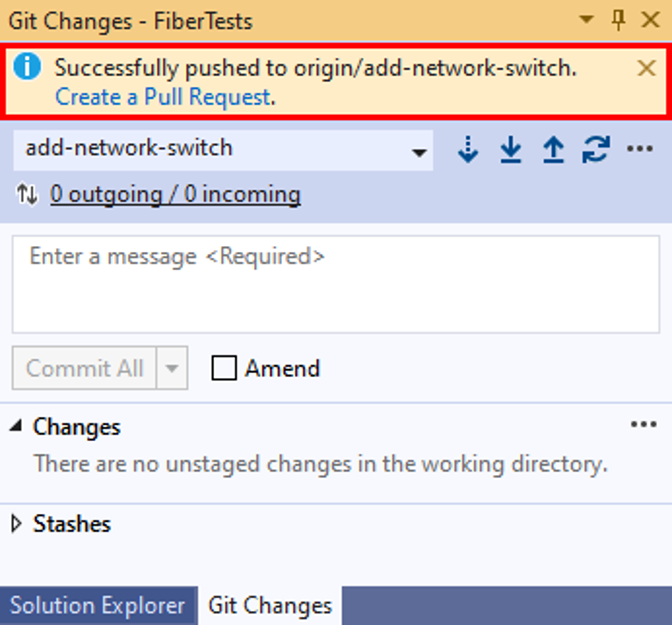Switch to the Solution Explorer tab

[97, 605]
